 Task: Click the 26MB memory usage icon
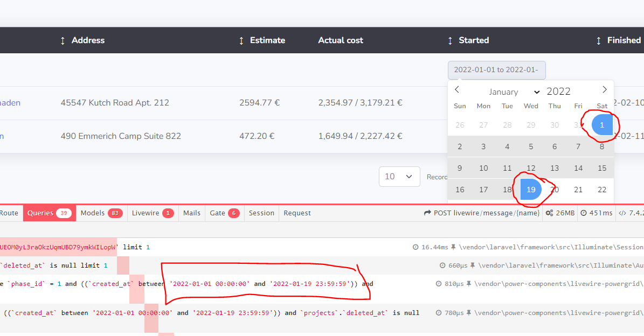(x=550, y=213)
